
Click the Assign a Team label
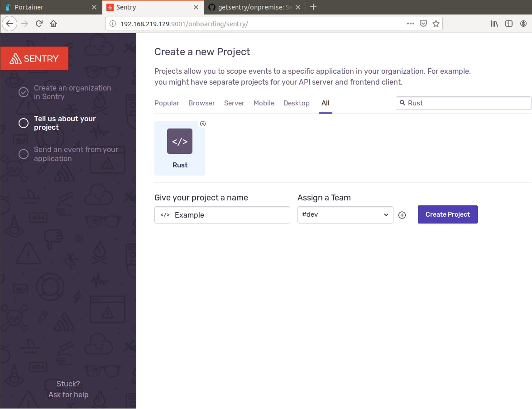(x=324, y=198)
